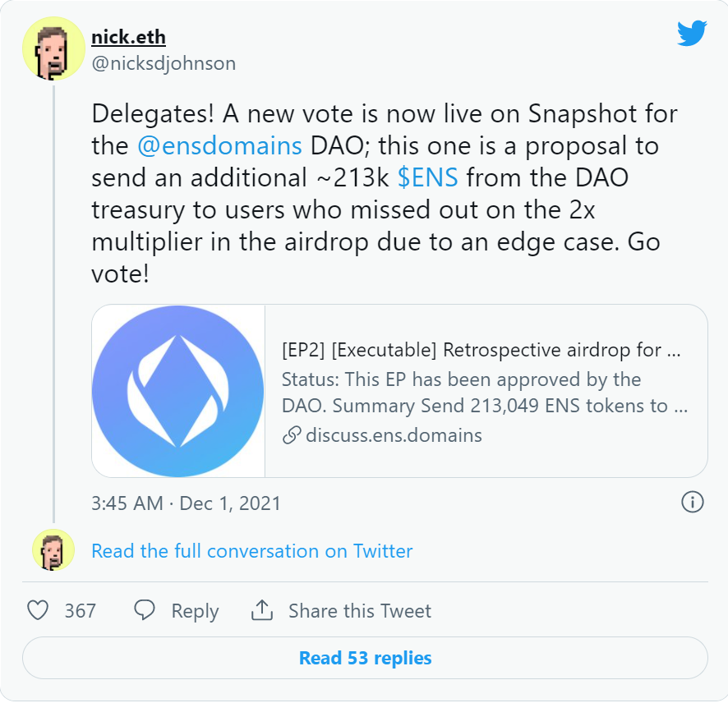Open the nick.eth display name link
Screen dimensions: 728x703
pos(128,37)
